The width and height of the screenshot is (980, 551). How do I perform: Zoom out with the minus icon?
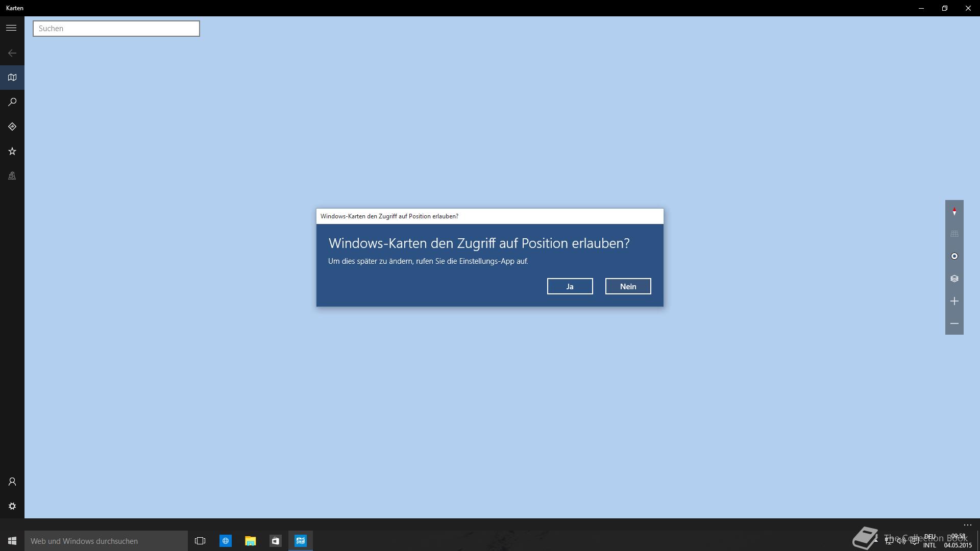pos(954,323)
